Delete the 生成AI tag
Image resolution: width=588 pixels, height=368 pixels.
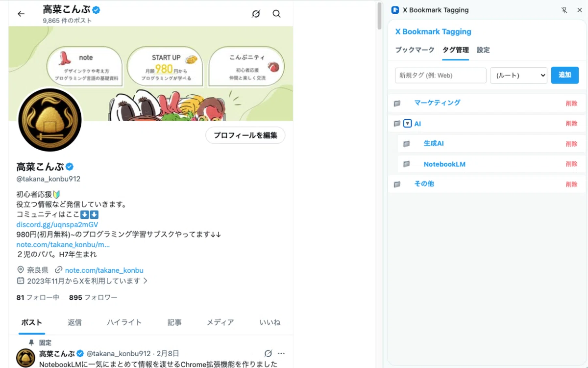(x=571, y=144)
